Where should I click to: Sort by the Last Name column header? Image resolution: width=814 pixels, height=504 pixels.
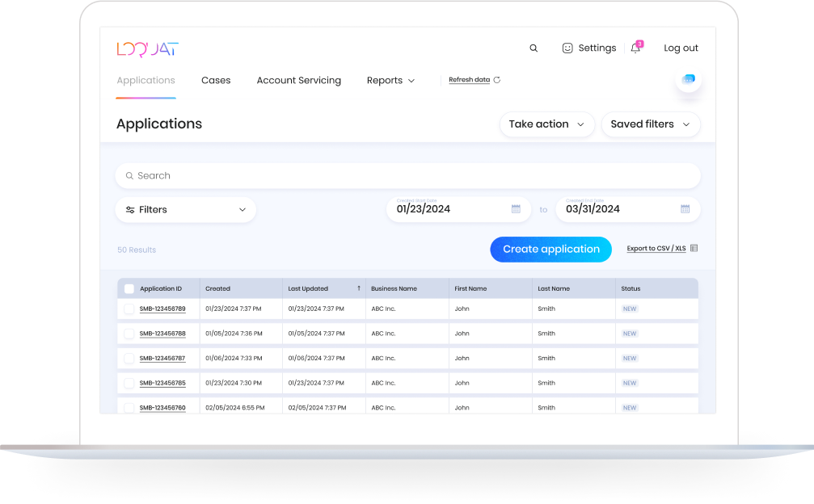(554, 289)
